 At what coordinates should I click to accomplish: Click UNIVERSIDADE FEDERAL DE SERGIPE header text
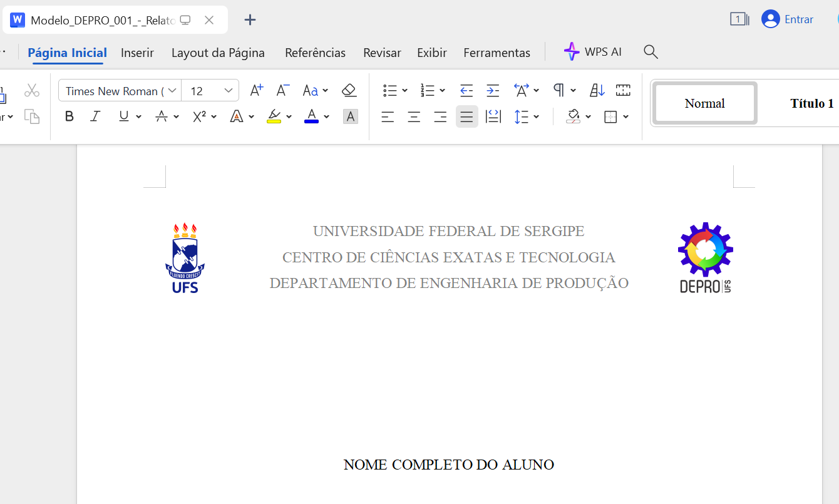coord(449,232)
